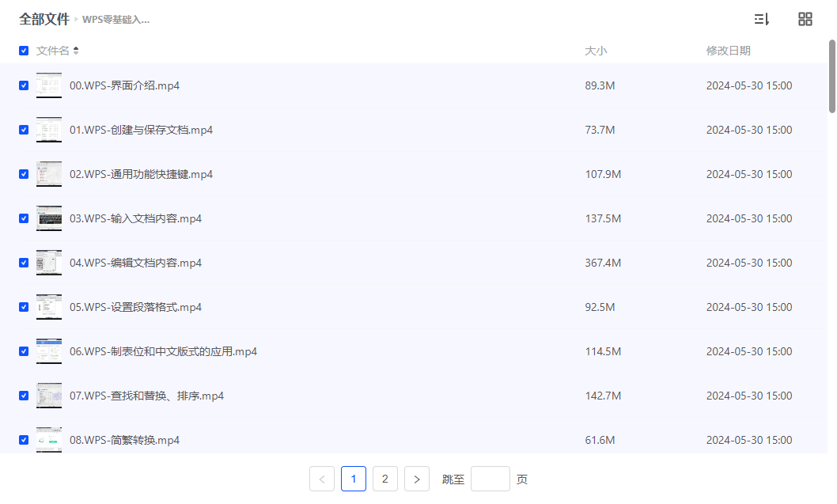Click the 73.7M size value
This screenshot has width=837, height=504.
click(600, 130)
